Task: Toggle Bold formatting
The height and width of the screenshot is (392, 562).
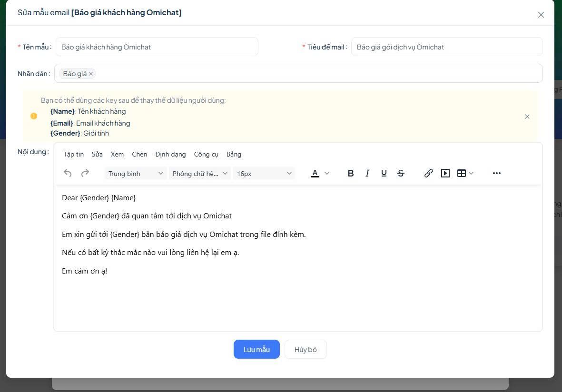Action: coord(351,173)
